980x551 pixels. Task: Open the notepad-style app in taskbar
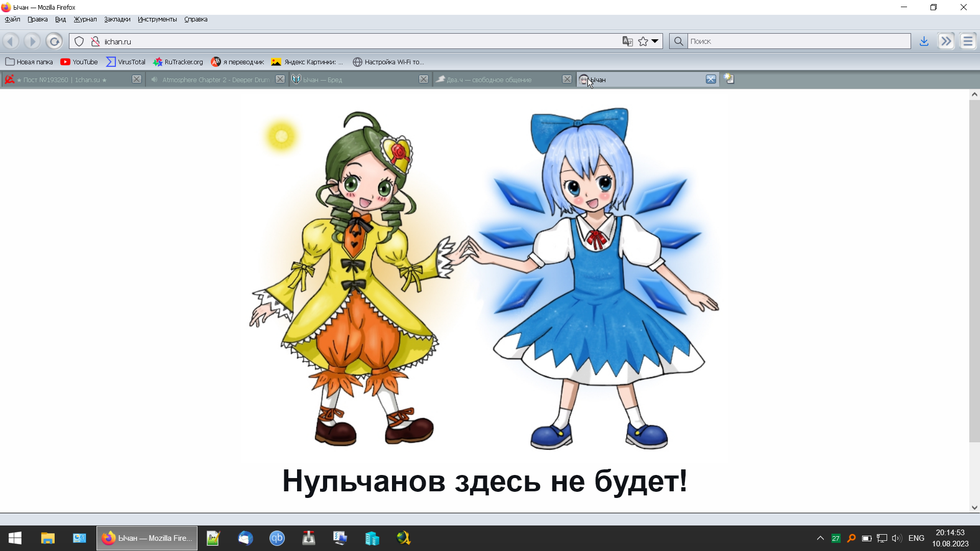213,538
